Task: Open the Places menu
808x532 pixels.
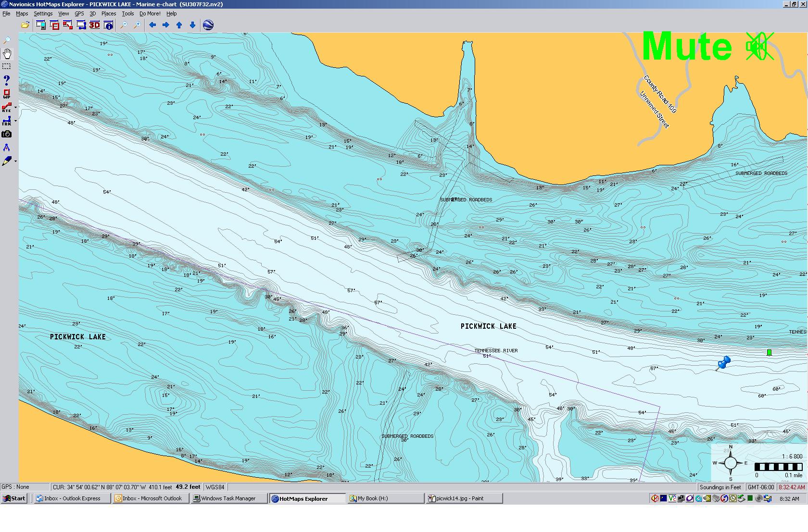Action: [108, 13]
